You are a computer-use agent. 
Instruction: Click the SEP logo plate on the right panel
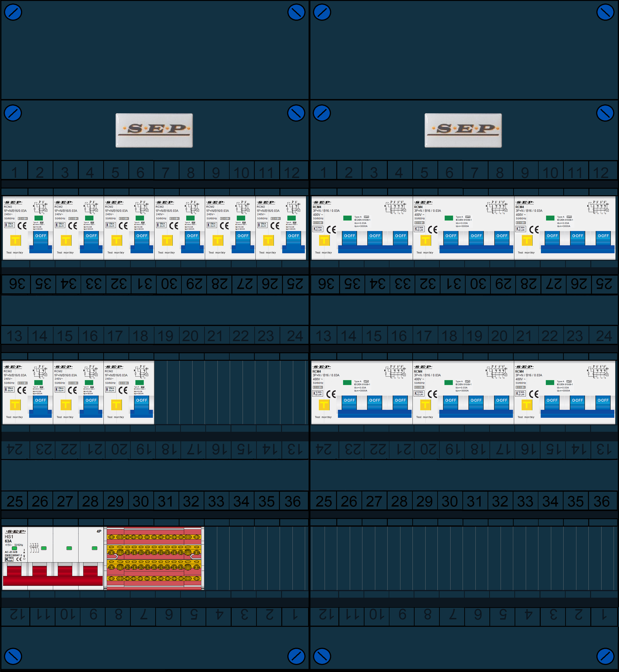point(463,130)
